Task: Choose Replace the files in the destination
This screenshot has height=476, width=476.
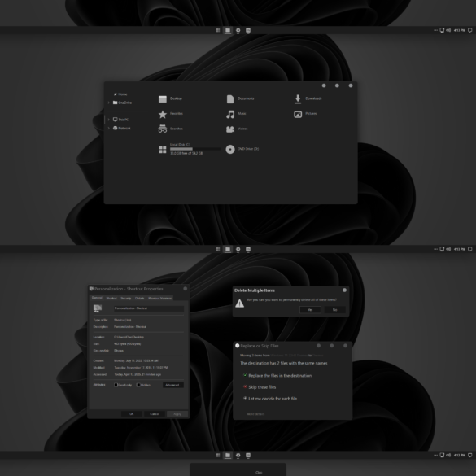Action: click(277, 376)
